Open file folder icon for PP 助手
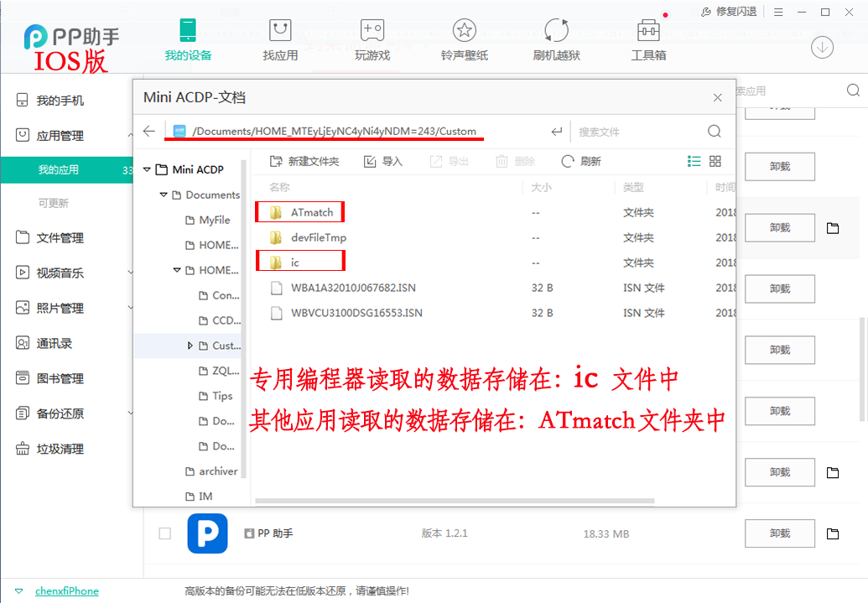This screenshot has width=868, height=603. 833,533
